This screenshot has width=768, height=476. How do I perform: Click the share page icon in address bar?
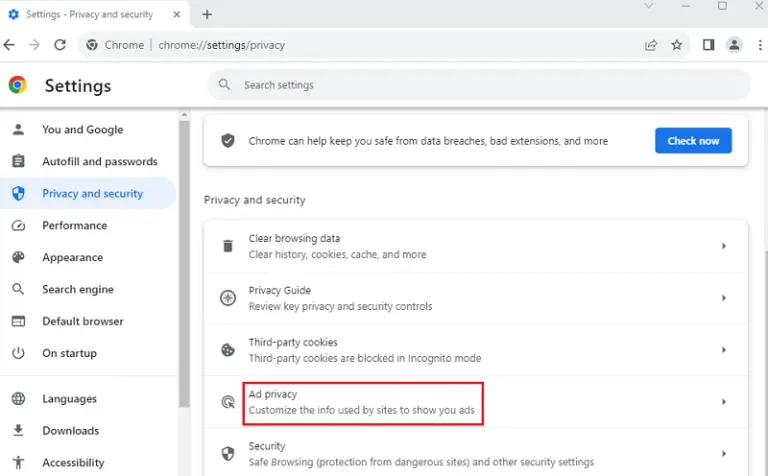click(x=651, y=45)
